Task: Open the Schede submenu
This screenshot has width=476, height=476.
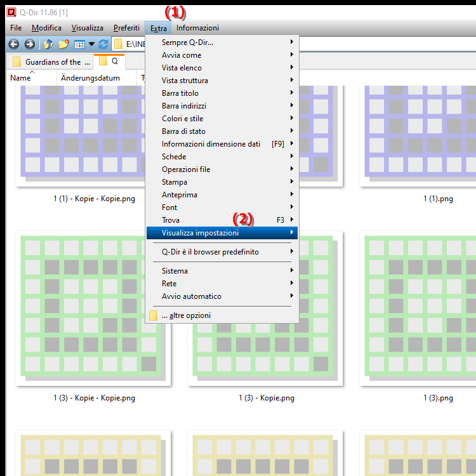Action: pos(222,157)
